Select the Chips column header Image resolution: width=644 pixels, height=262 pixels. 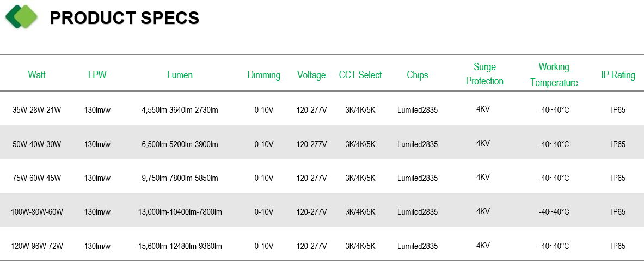click(418, 75)
